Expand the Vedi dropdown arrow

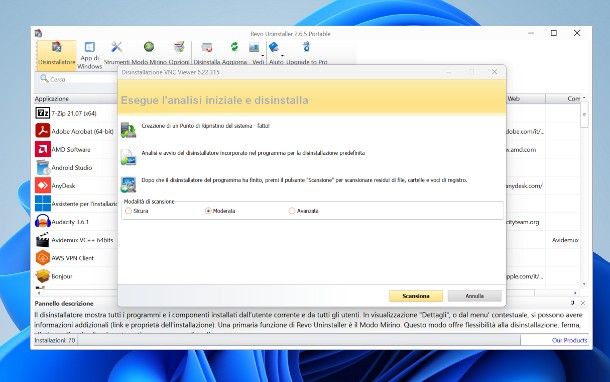(x=263, y=56)
